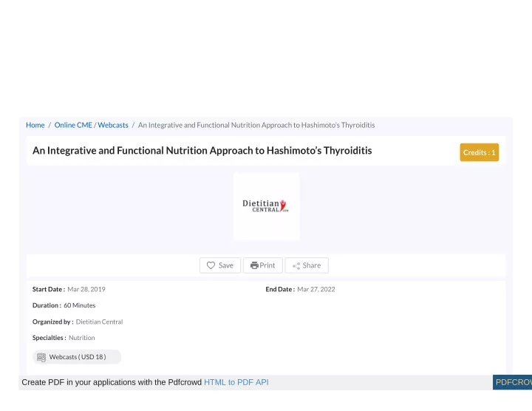
Task: Open Online CME breadcrumb link
Action: pos(73,125)
